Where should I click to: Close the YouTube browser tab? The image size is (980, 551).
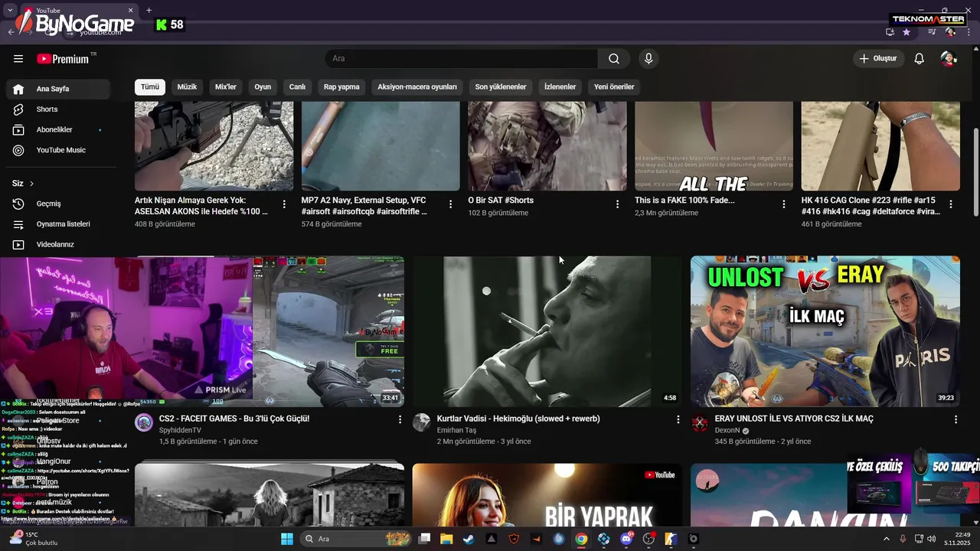(130, 11)
